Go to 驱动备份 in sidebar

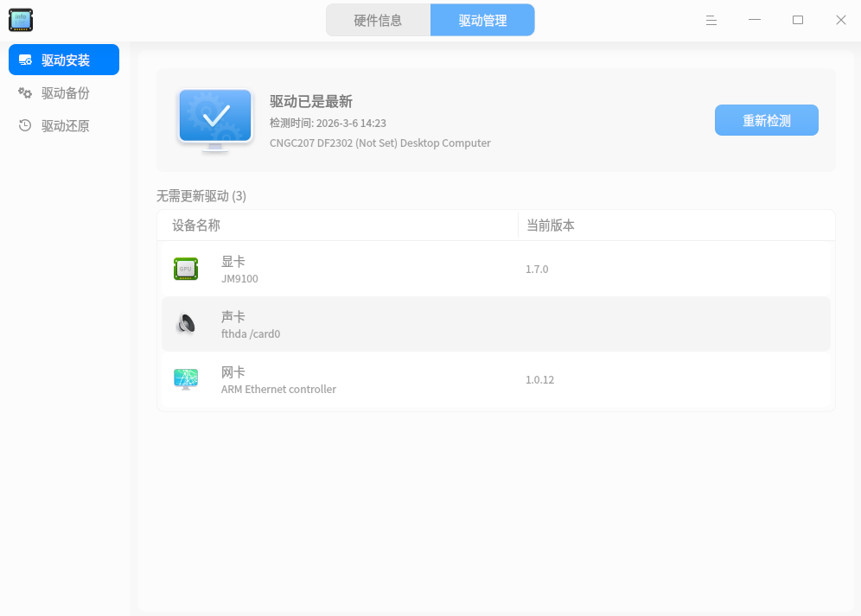pos(64,92)
